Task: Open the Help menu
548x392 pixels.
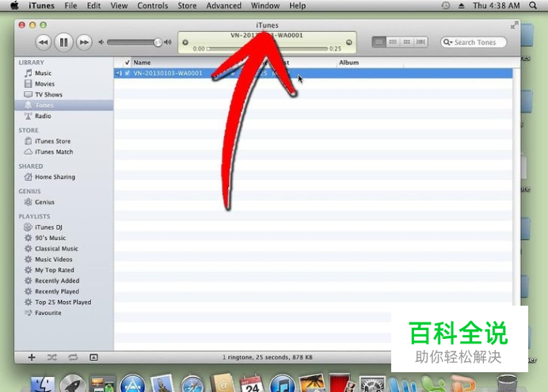Action: pyautogui.click(x=298, y=6)
